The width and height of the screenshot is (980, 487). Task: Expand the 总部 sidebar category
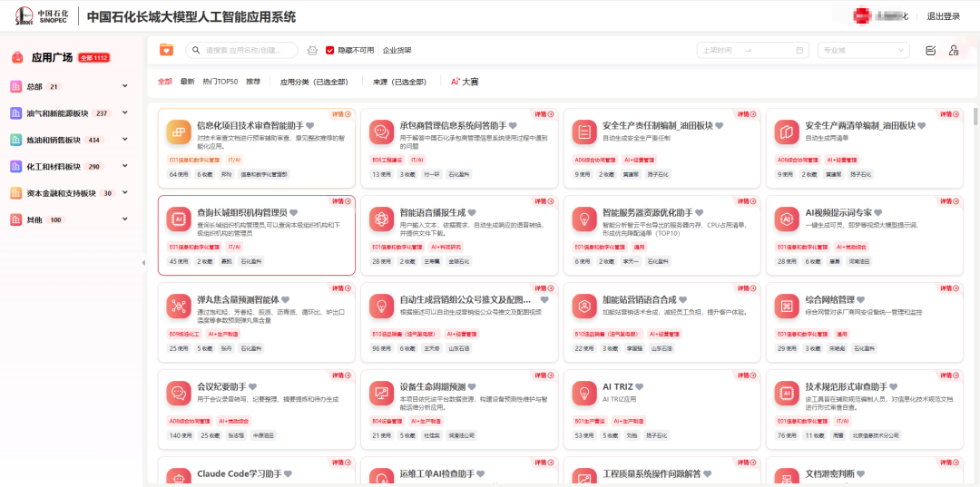coord(125,86)
